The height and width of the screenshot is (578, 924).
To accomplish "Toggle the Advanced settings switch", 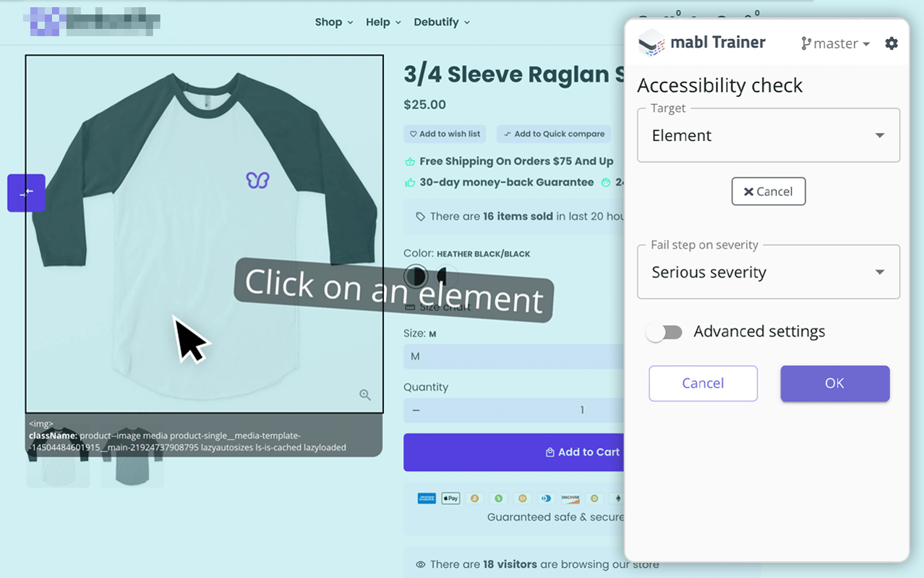I will [x=664, y=332].
